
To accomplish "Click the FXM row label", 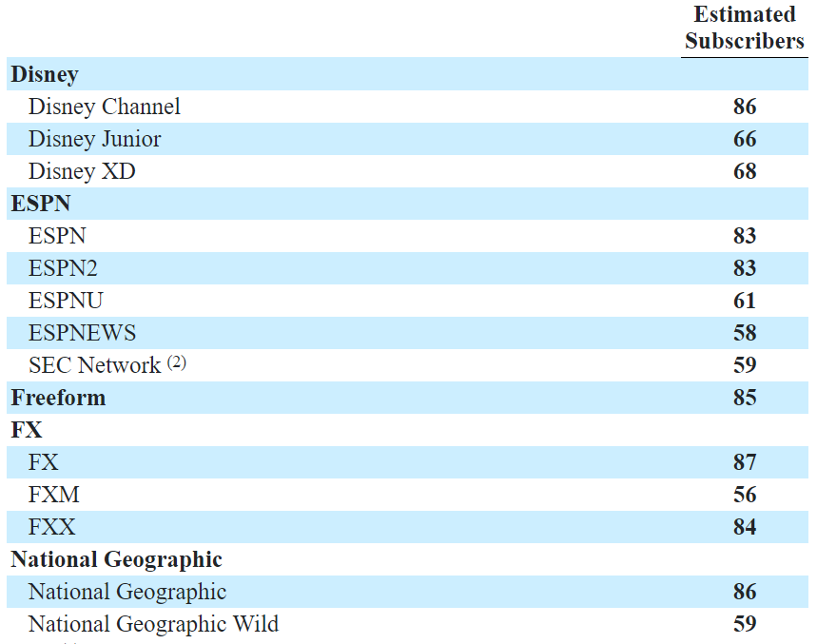I will [x=54, y=495].
